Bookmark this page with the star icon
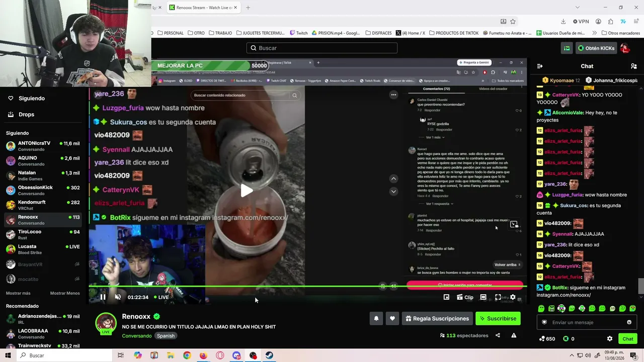The image size is (644, 362). click(513, 22)
